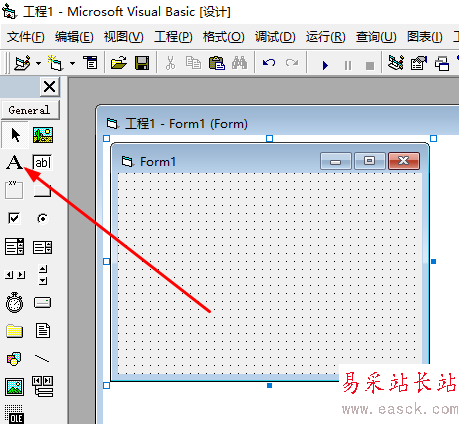Select the Line control tool
This screenshot has width=459, height=424.
click(x=42, y=359)
